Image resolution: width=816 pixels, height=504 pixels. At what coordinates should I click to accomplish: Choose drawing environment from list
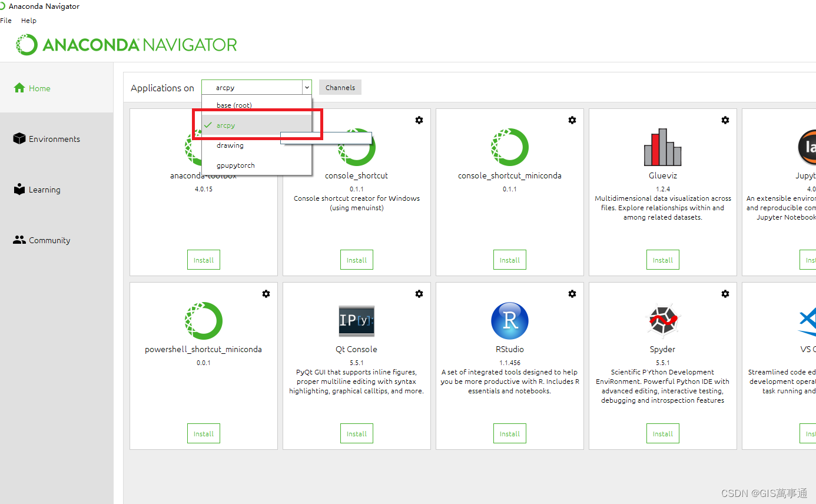coord(257,145)
